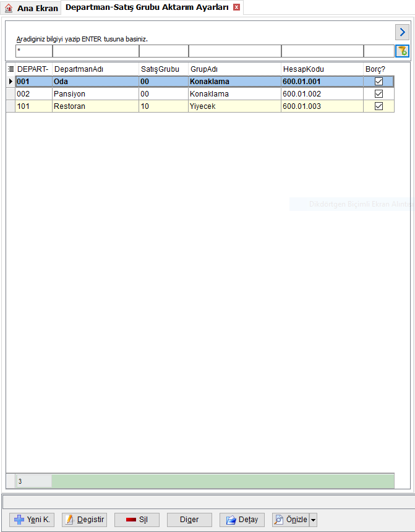
Task: Toggle Borç checkbox for Pansiyon row
Action: (x=379, y=93)
